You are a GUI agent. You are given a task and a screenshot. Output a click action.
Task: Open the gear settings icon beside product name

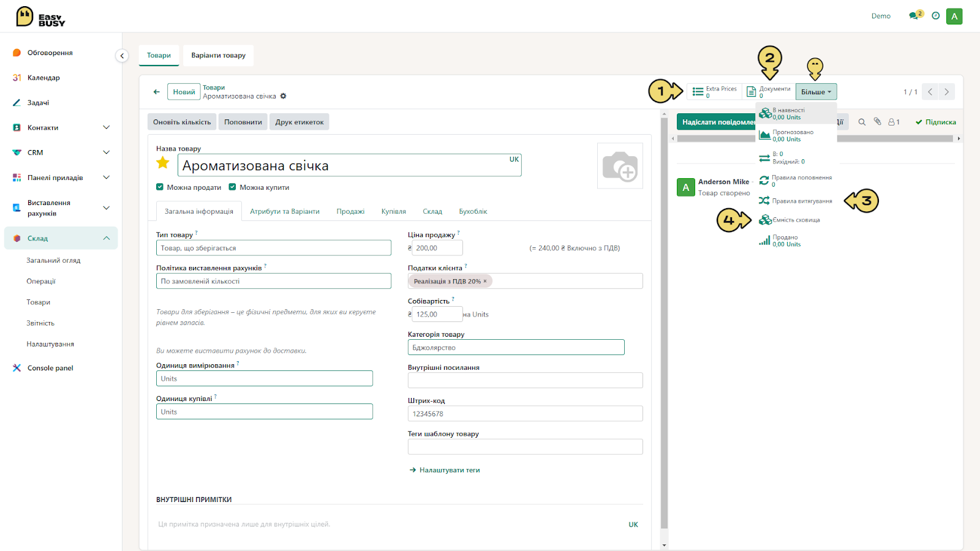[283, 96]
